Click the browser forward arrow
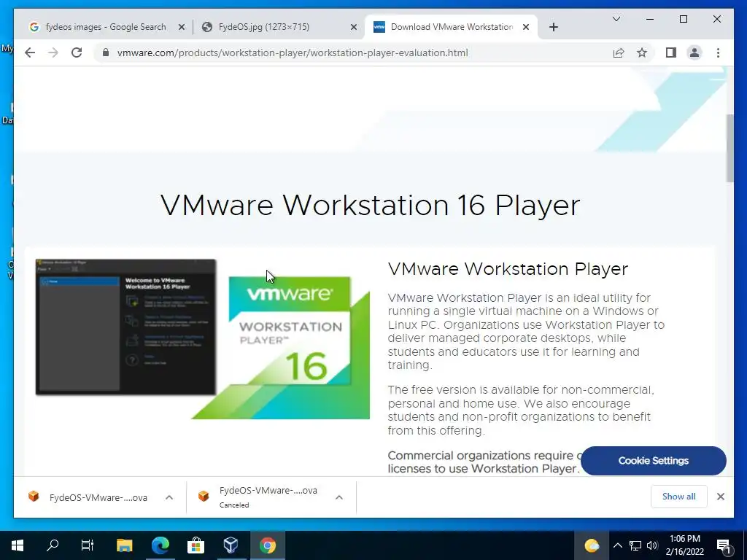Image resolution: width=747 pixels, height=560 pixels. point(53,52)
